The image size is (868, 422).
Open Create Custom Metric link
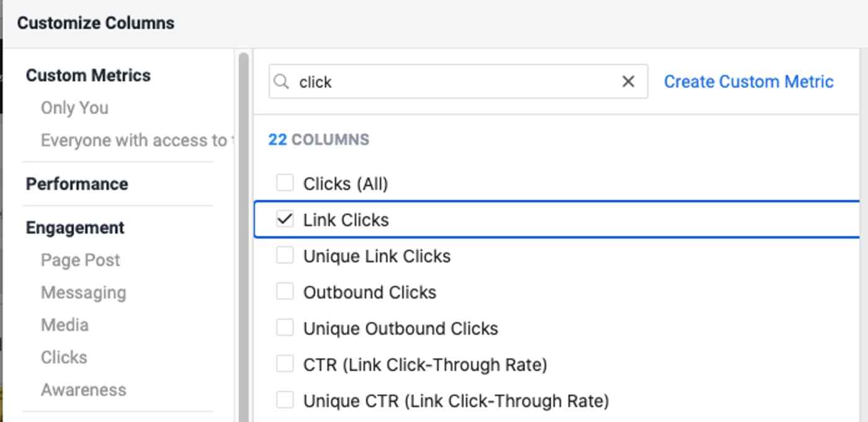tap(748, 82)
